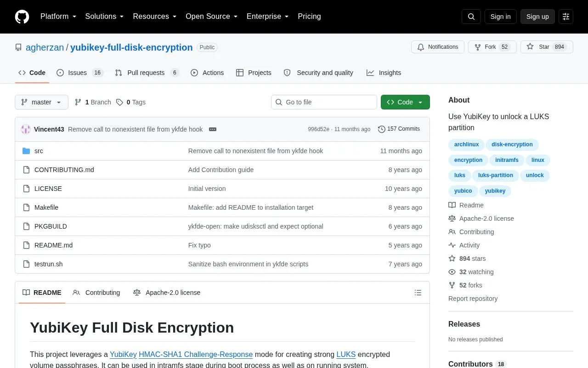Screen dimensions: 588x368
Task: Open the Insights tab
Action: pos(384,73)
